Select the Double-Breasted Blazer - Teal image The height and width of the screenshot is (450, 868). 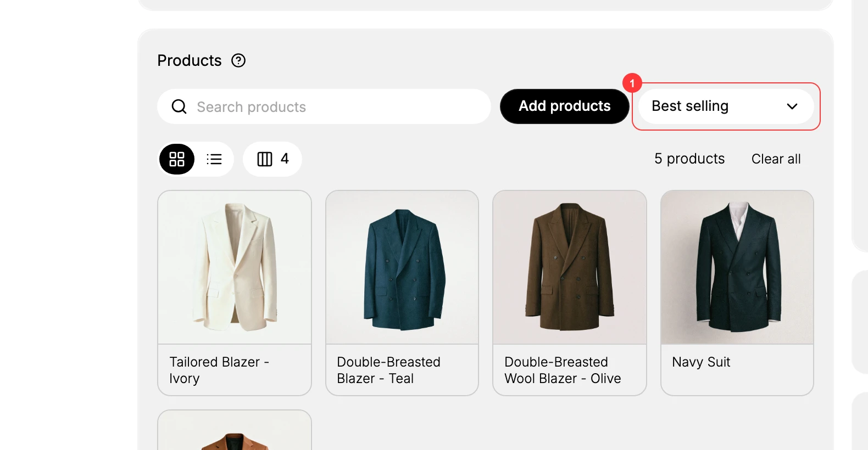point(402,267)
